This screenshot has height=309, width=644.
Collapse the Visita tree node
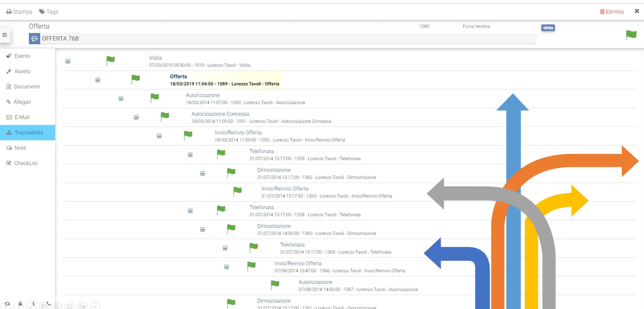pyautogui.click(x=68, y=61)
